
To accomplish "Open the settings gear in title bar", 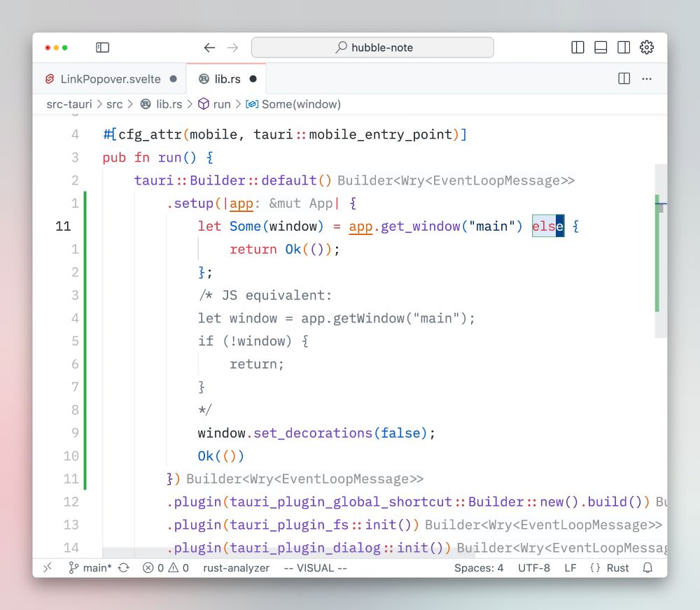I will [x=646, y=48].
